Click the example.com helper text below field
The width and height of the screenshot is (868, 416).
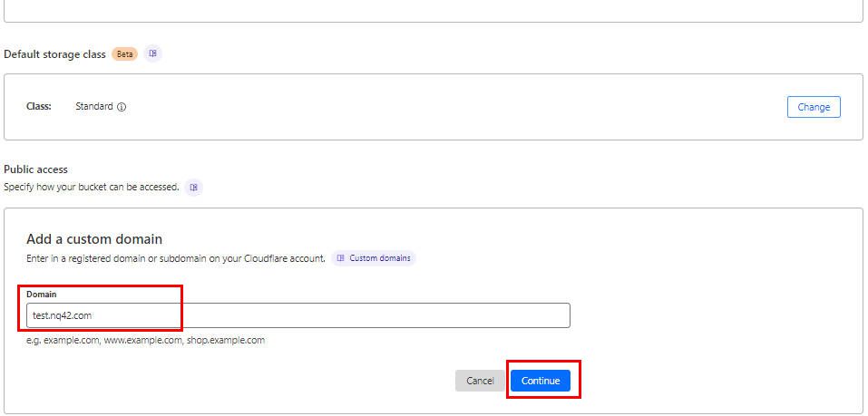[146, 340]
